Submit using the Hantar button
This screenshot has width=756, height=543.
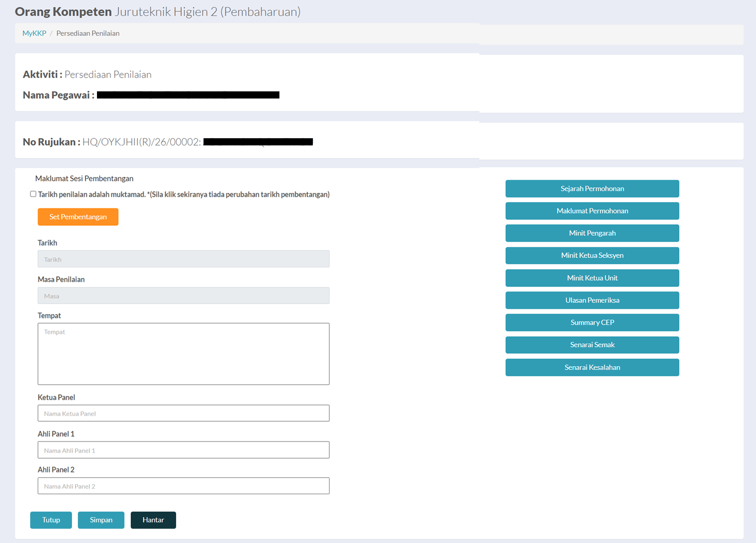[x=153, y=520]
